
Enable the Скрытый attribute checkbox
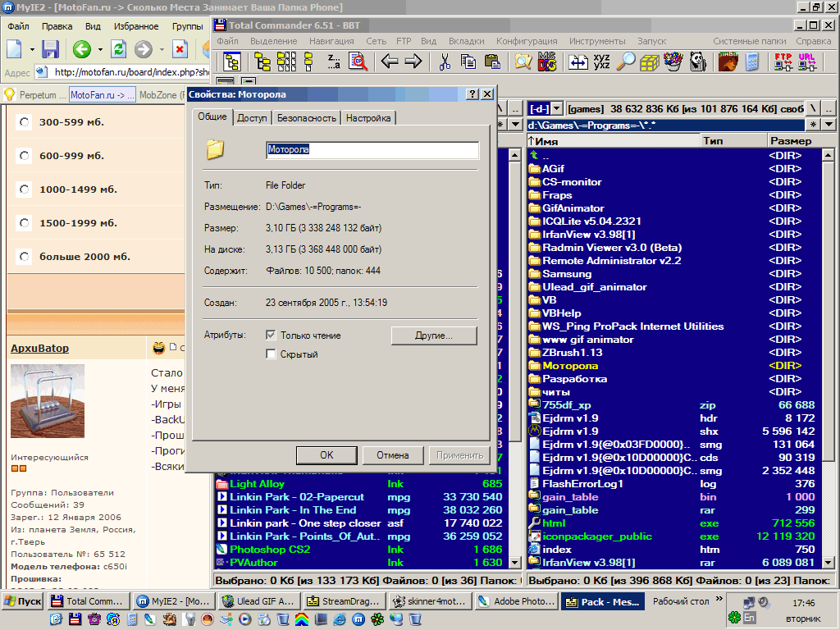tap(271, 354)
